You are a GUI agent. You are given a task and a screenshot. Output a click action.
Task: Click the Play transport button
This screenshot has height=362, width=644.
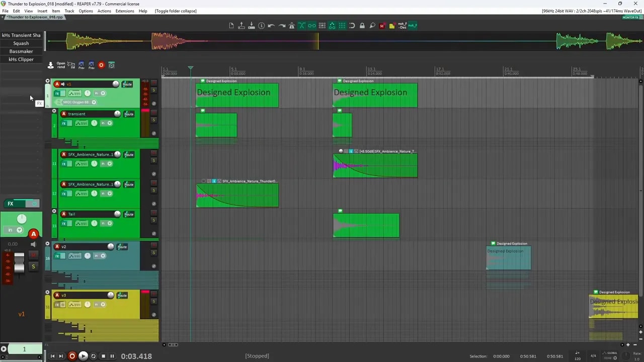tap(83, 356)
